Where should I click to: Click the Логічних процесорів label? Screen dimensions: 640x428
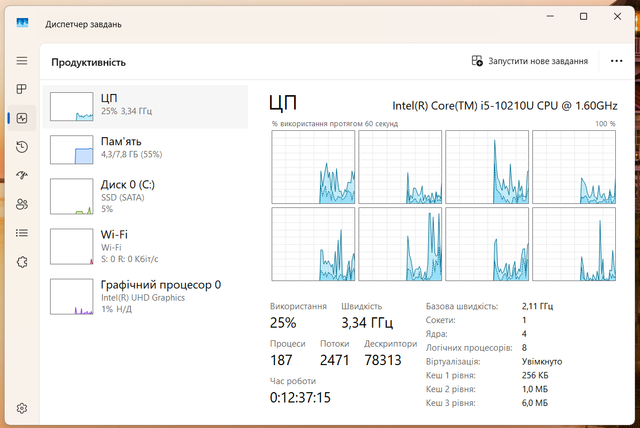(469, 348)
